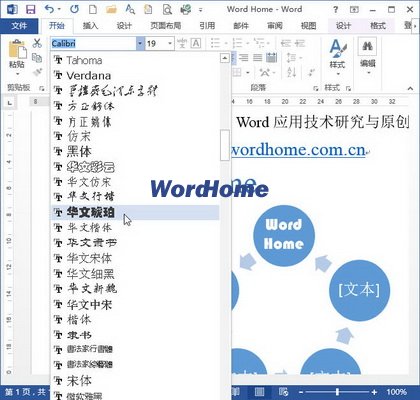This screenshot has width=420, height=400.
Task: Undo the last action
Action: tap(50, 9)
